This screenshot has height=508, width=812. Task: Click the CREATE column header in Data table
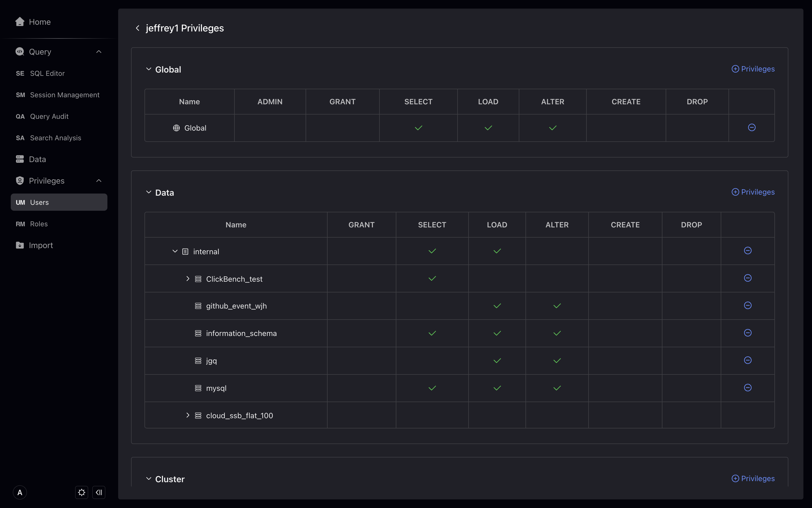625,225
